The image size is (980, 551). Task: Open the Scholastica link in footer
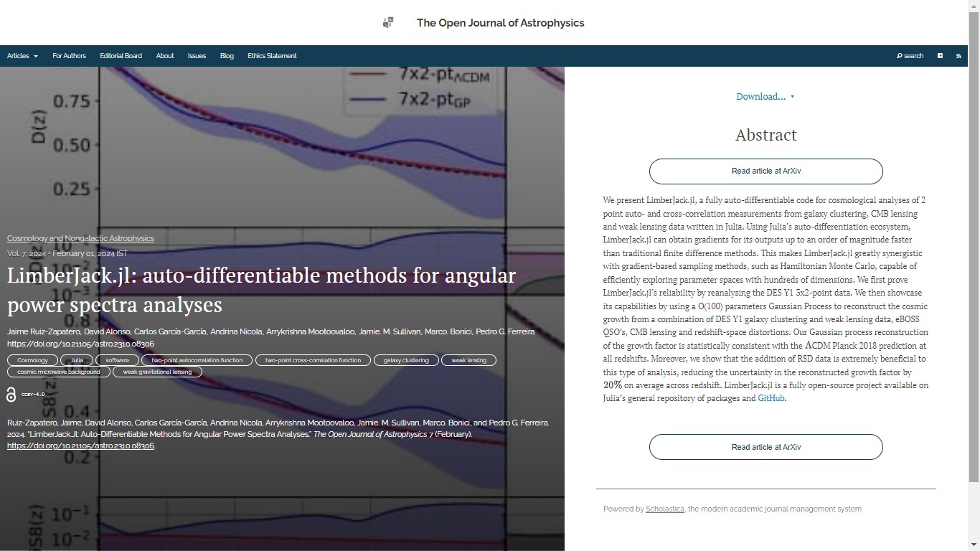[x=664, y=509]
